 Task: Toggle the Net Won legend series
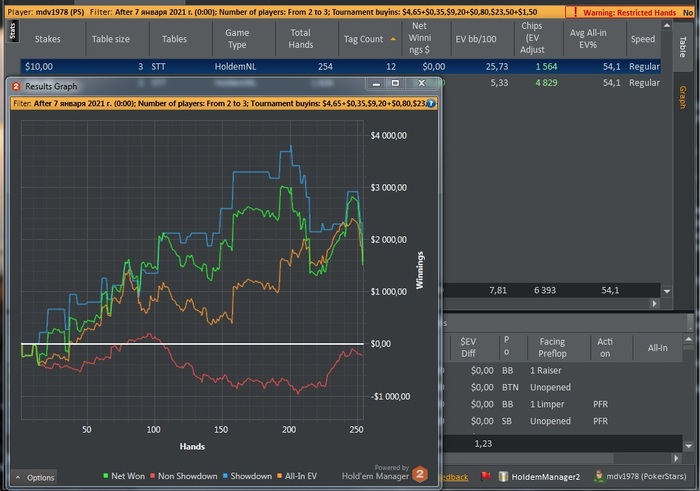point(124,476)
